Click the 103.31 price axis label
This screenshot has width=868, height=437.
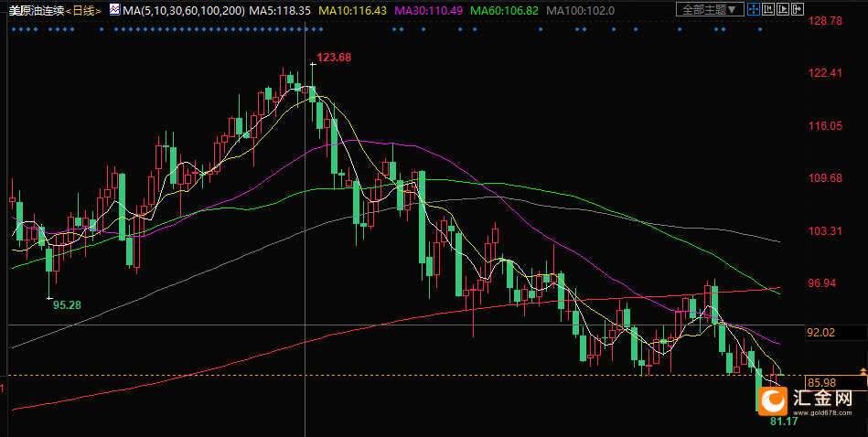click(x=826, y=230)
